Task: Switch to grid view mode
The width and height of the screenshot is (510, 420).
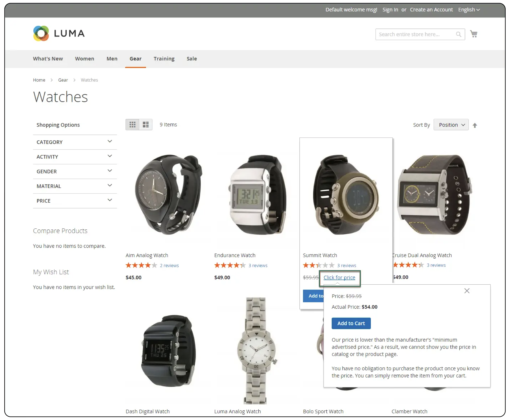Action: (132, 125)
